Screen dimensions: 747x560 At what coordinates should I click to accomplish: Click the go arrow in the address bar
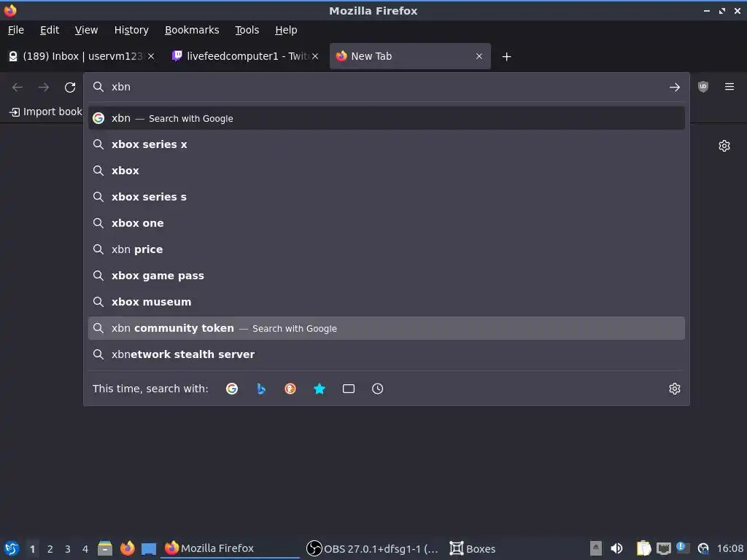point(674,87)
